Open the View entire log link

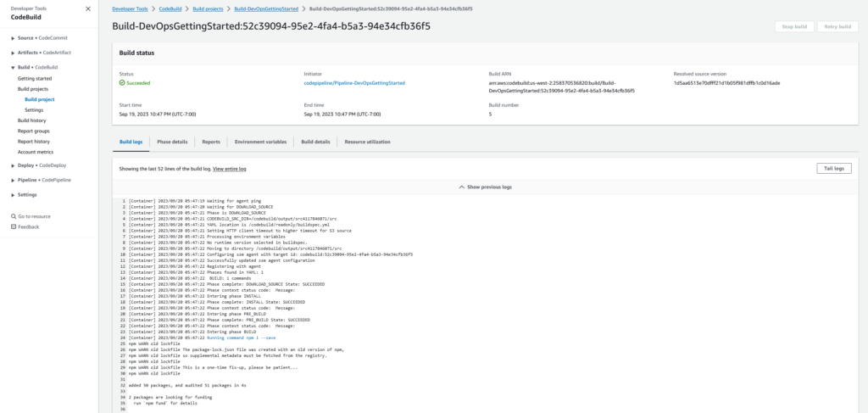229,170
